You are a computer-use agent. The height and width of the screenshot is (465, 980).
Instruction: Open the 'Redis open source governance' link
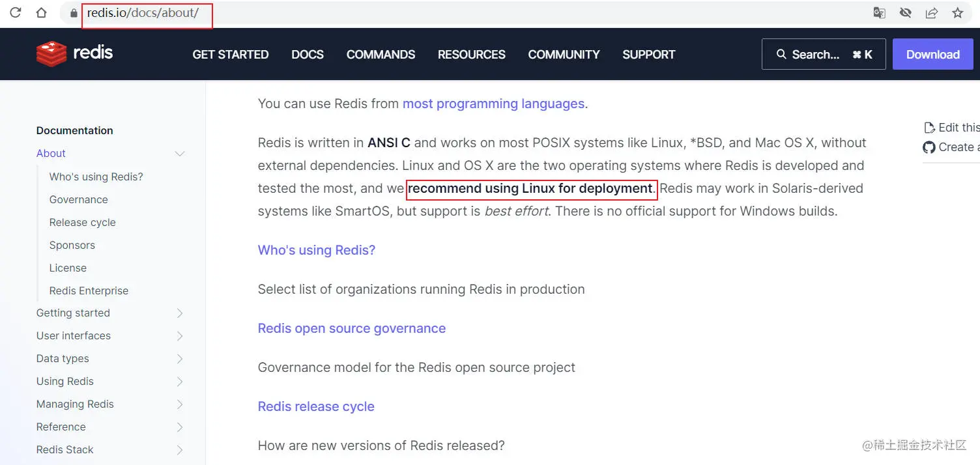click(x=351, y=328)
